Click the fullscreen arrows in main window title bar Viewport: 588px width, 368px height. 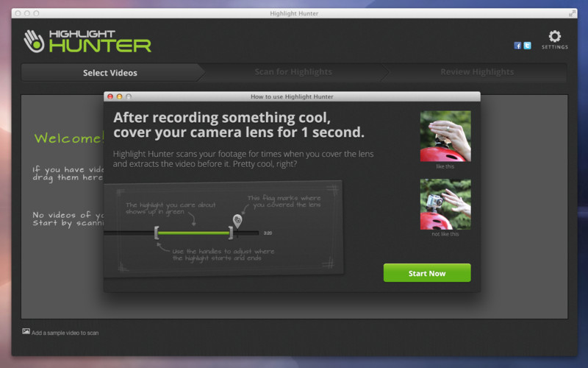tap(572, 13)
